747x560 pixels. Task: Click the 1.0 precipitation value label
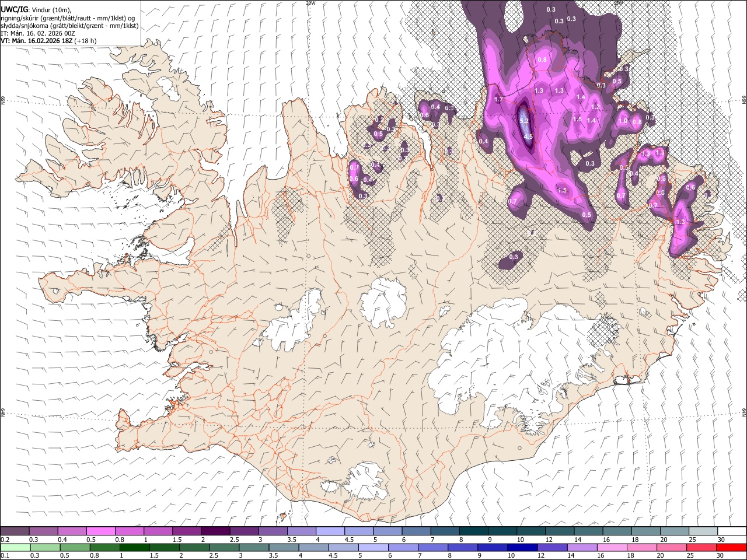pyautogui.click(x=623, y=121)
